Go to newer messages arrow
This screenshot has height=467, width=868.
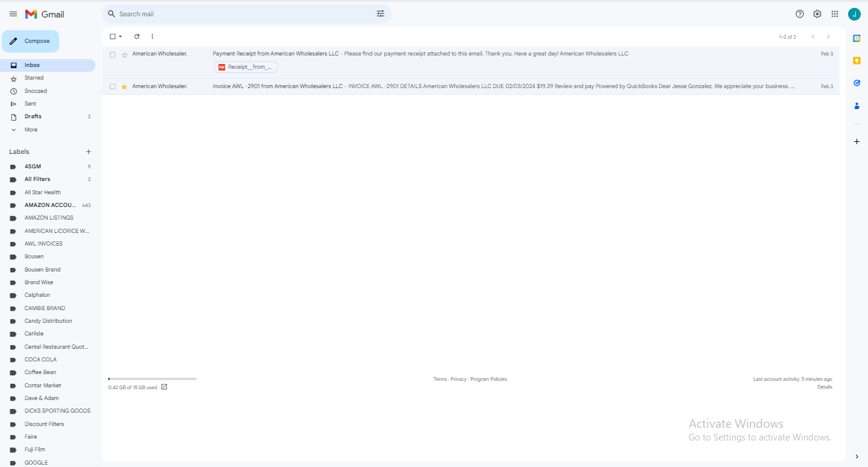pyautogui.click(x=812, y=37)
